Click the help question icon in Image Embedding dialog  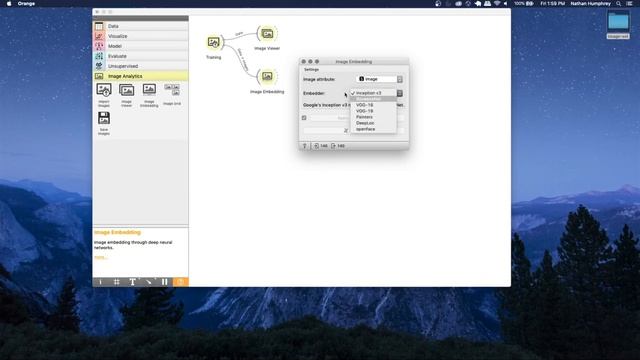tap(304, 146)
